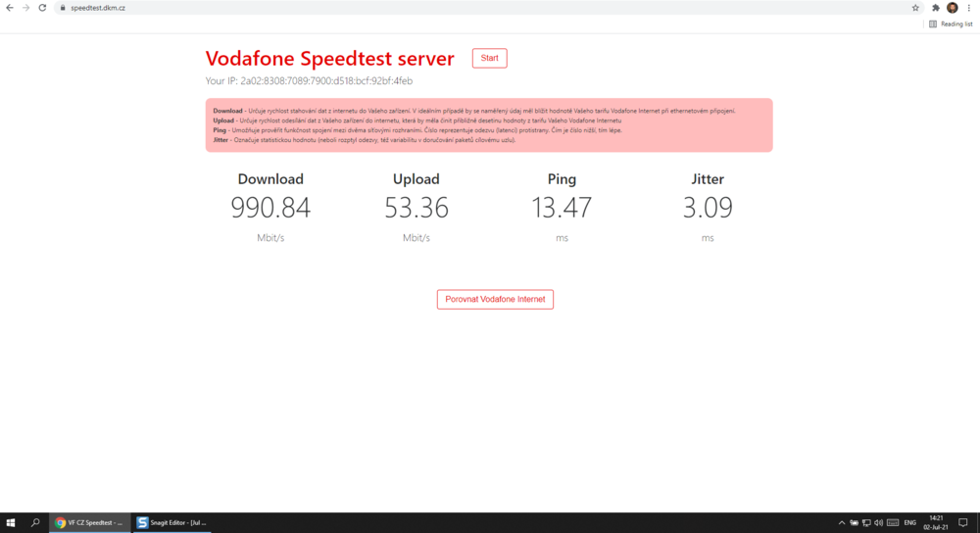Go back using browser back arrow
Screen dimensions: 980x533
(10, 8)
